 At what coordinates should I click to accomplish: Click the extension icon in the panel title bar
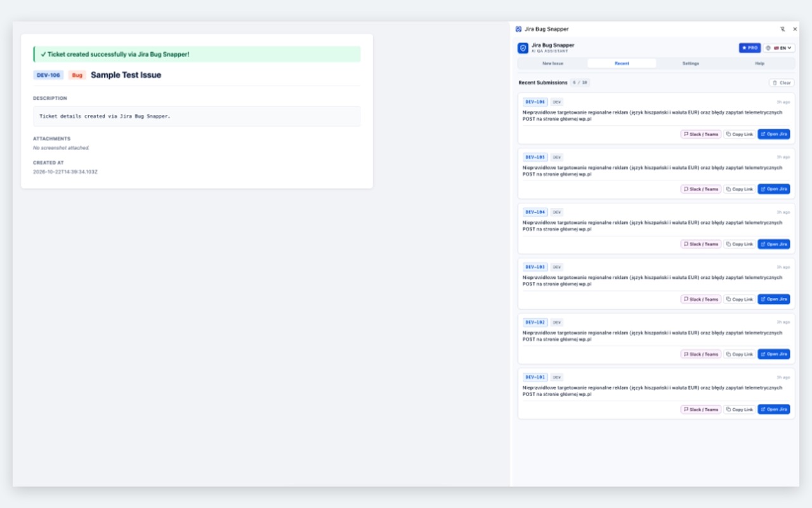point(518,29)
